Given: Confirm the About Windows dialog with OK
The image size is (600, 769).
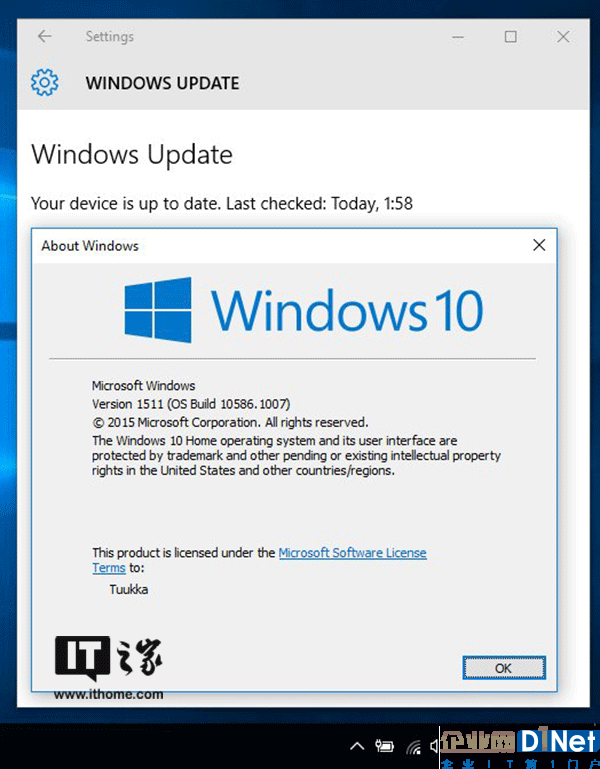Looking at the screenshot, I should coord(503,668).
